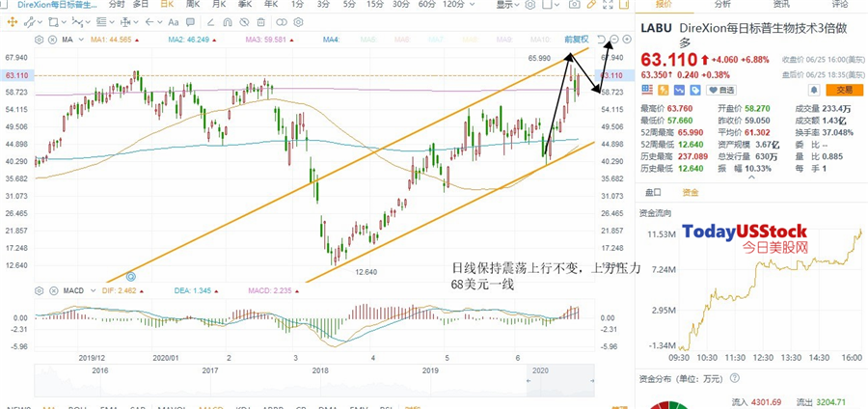
Task: Switch to the 盘口 order book tab
Action: click(654, 192)
